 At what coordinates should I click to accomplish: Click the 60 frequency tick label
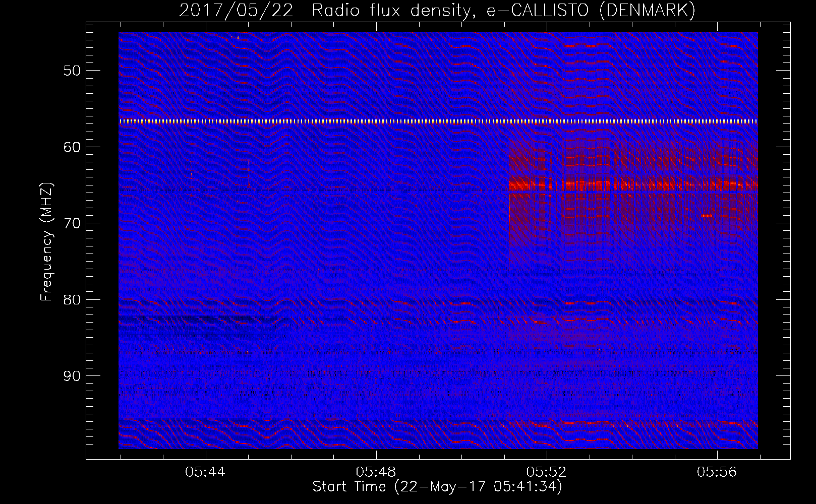tap(72, 147)
